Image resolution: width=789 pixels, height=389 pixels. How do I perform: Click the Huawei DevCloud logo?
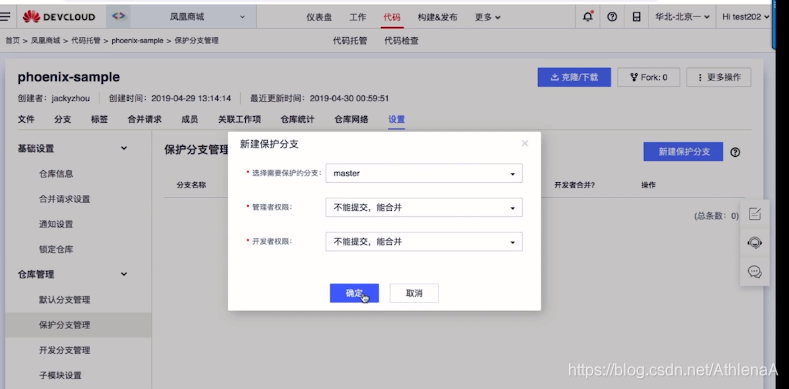point(59,17)
